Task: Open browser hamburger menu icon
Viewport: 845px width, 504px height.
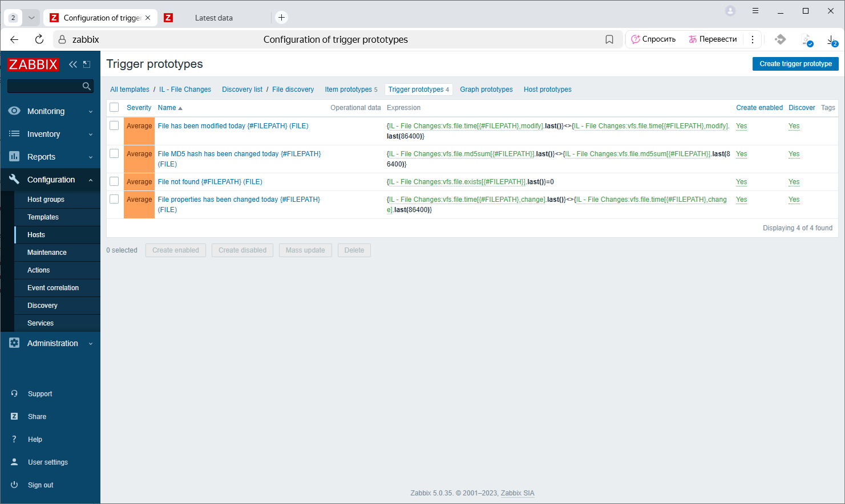Action: [x=755, y=11]
